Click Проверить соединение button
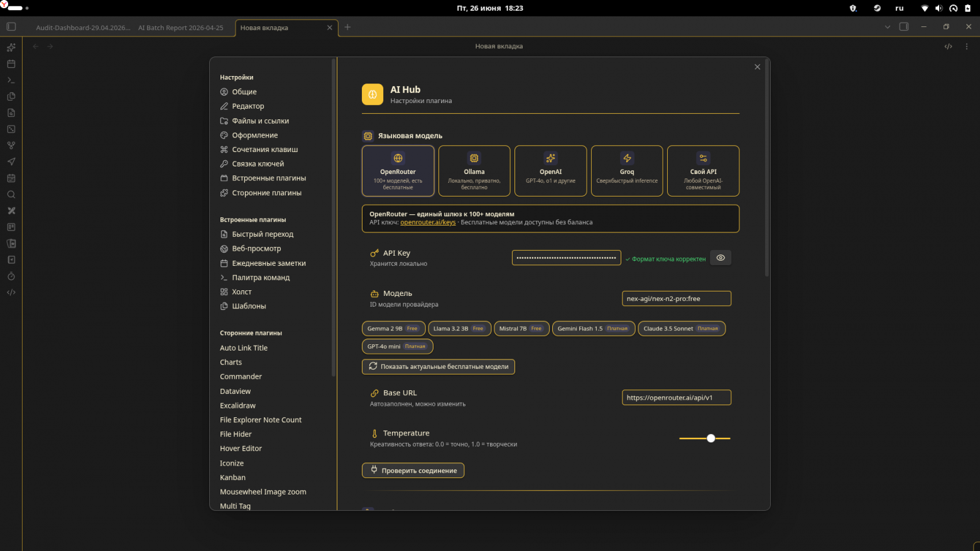 click(413, 471)
